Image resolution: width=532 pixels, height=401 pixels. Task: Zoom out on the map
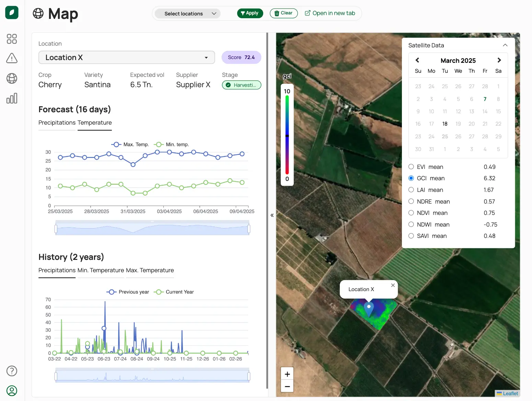pyautogui.click(x=287, y=386)
